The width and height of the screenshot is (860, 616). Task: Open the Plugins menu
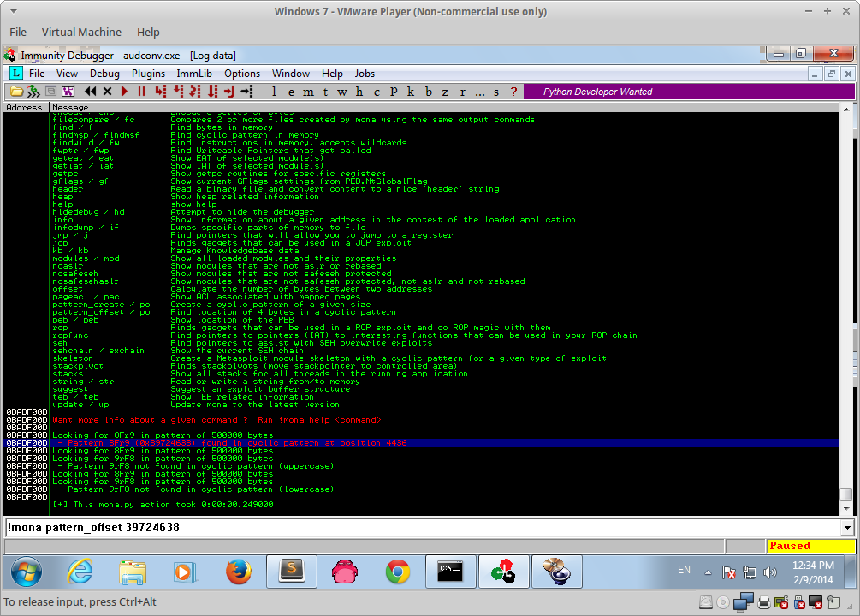click(148, 74)
